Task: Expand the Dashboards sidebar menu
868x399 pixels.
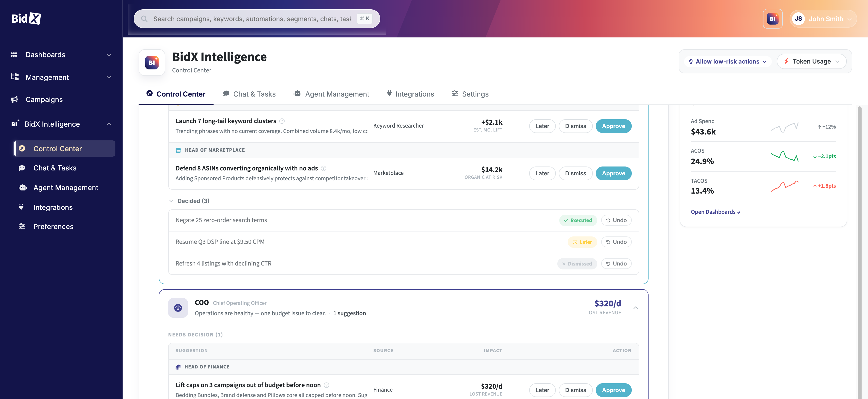Action: tap(109, 55)
